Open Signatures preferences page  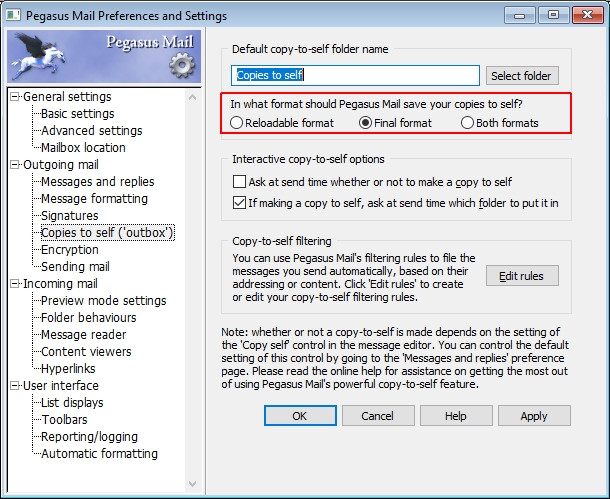[69, 216]
